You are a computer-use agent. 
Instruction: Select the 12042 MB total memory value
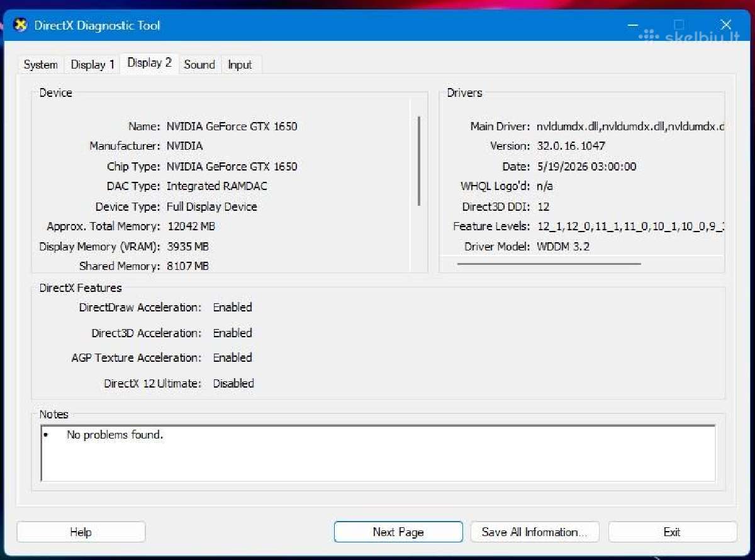tap(191, 227)
